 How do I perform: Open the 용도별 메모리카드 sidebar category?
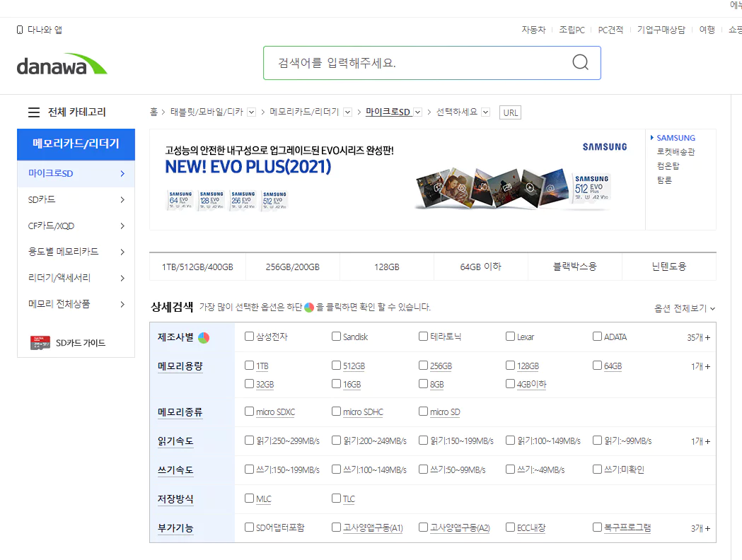pyautogui.click(x=76, y=252)
